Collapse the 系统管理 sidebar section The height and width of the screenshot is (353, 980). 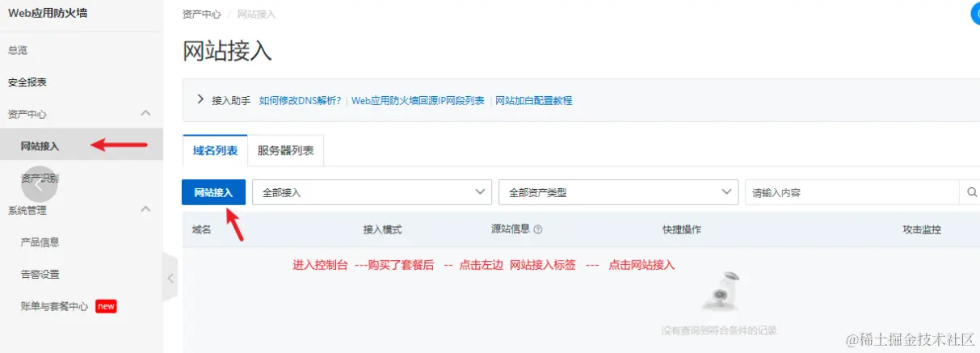(x=145, y=209)
